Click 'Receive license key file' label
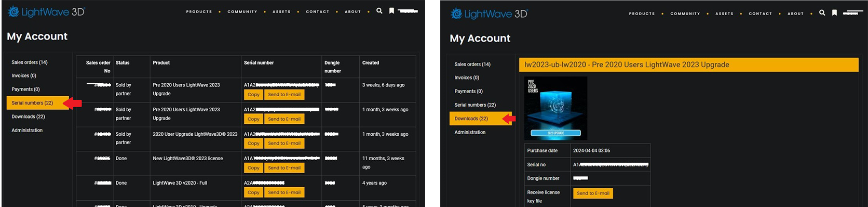868x207 pixels. pos(543,197)
